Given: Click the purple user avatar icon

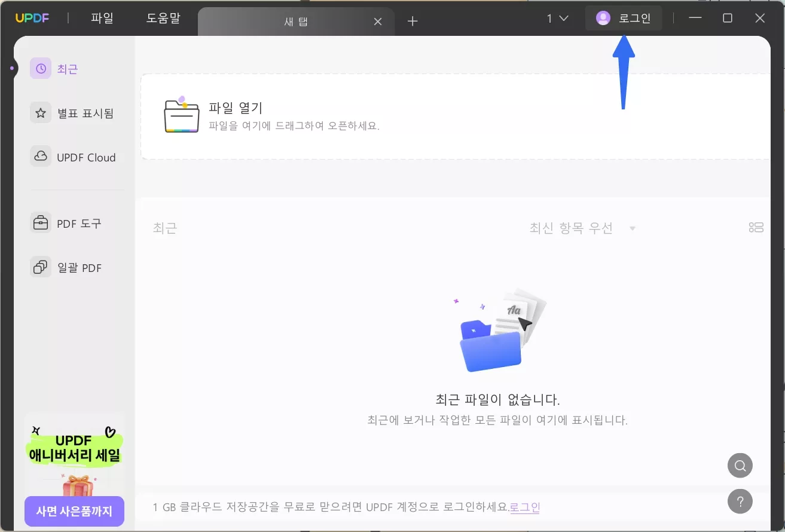Looking at the screenshot, I should click(x=603, y=19).
